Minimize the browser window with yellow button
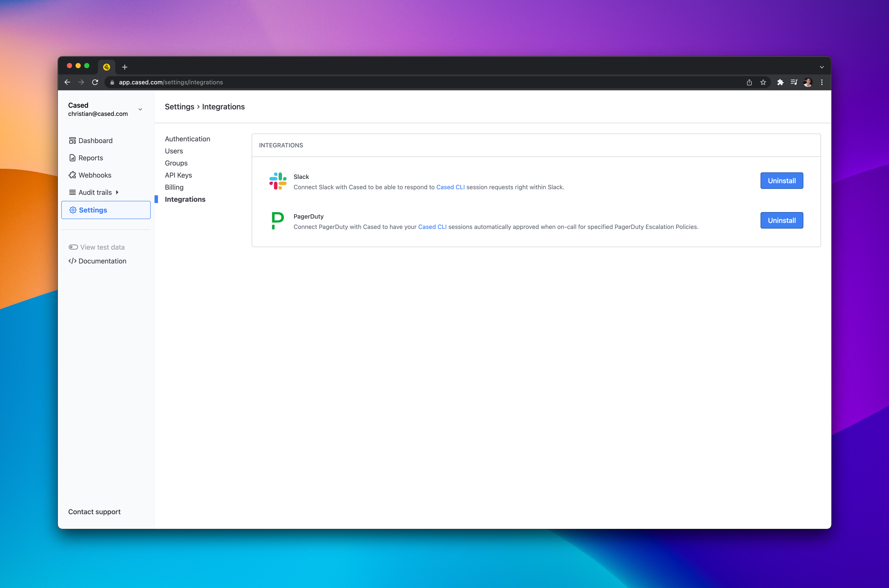889x588 pixels. (78, 66)
